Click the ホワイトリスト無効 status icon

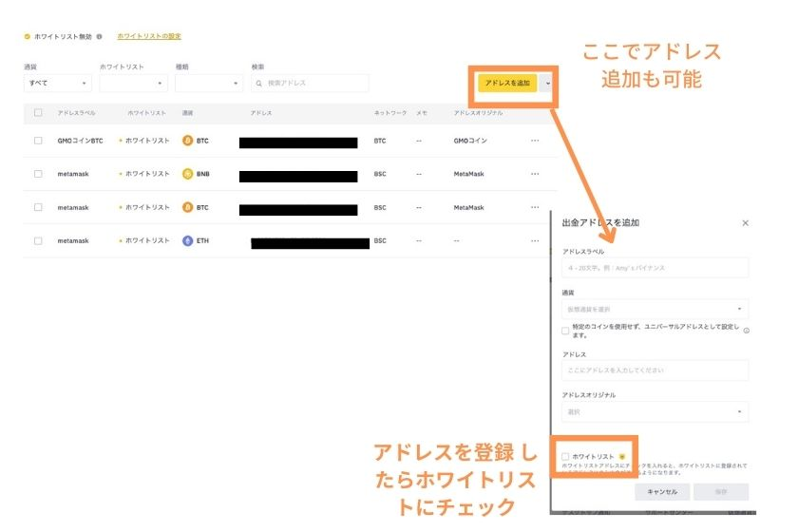pyautogui.click(x=27, y=37)
